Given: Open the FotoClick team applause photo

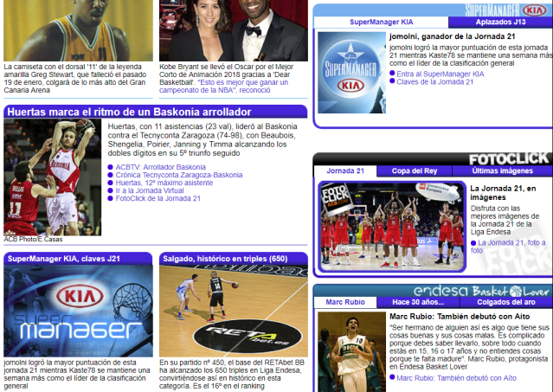Looking at the screenshot, I should pos(392,227).
